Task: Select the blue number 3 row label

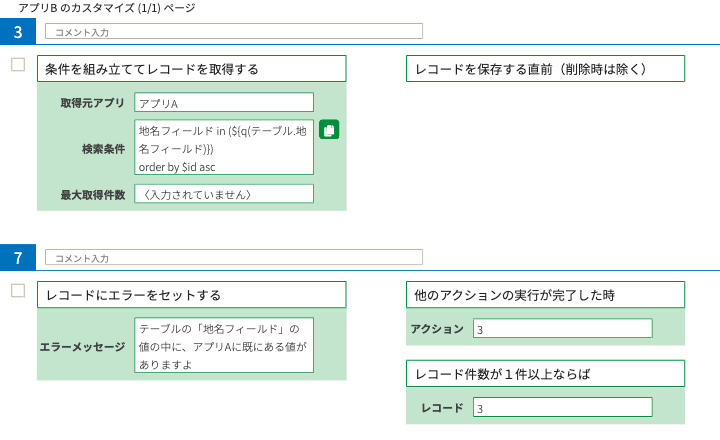Action: 17,32
